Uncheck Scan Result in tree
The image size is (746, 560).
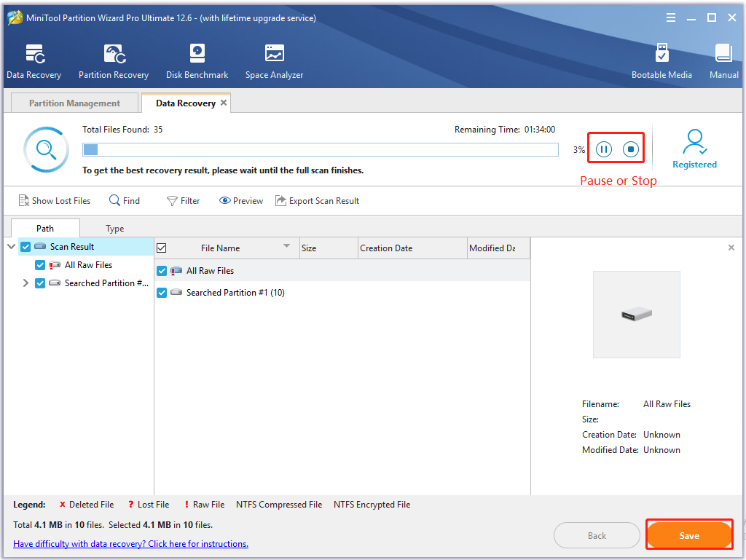(x=25, y=247)
